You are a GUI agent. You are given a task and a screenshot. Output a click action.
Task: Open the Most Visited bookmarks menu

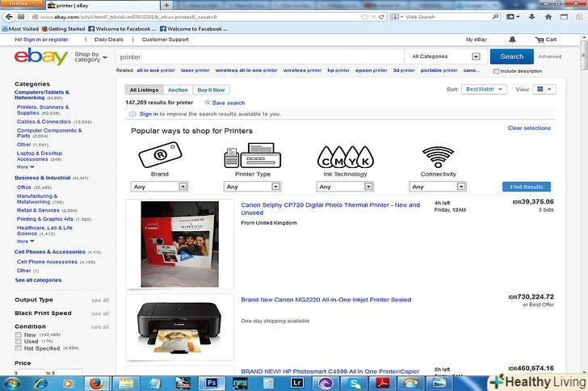[x=20, y=29]
